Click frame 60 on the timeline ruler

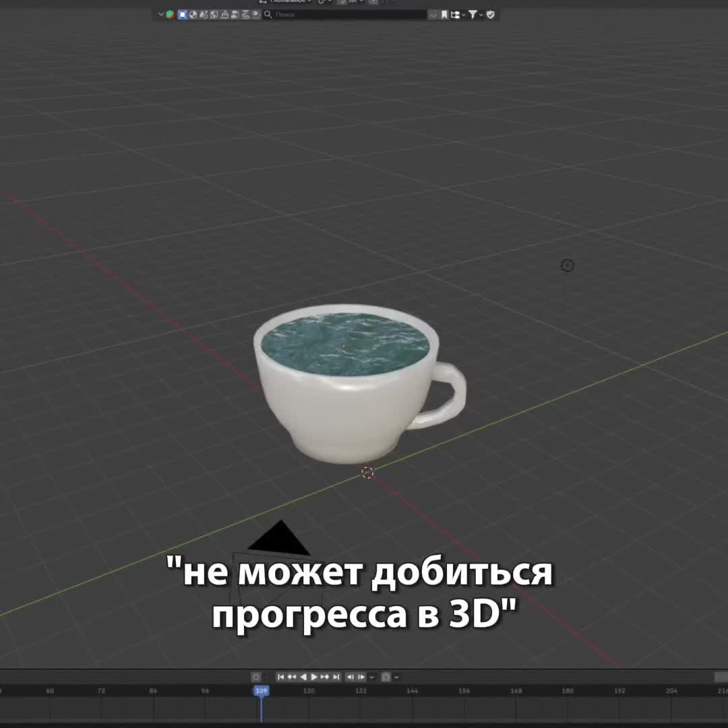point(50,691)
